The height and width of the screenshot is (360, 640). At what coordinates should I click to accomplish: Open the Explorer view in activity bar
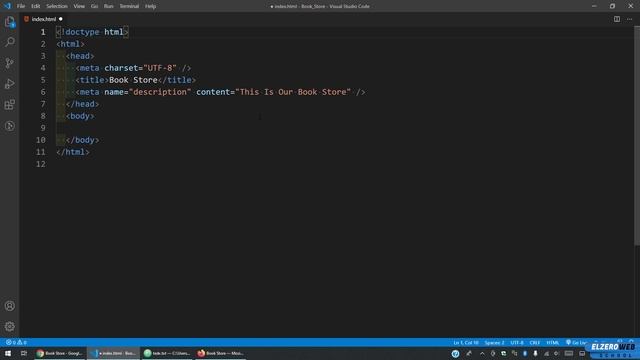(10, 22)
